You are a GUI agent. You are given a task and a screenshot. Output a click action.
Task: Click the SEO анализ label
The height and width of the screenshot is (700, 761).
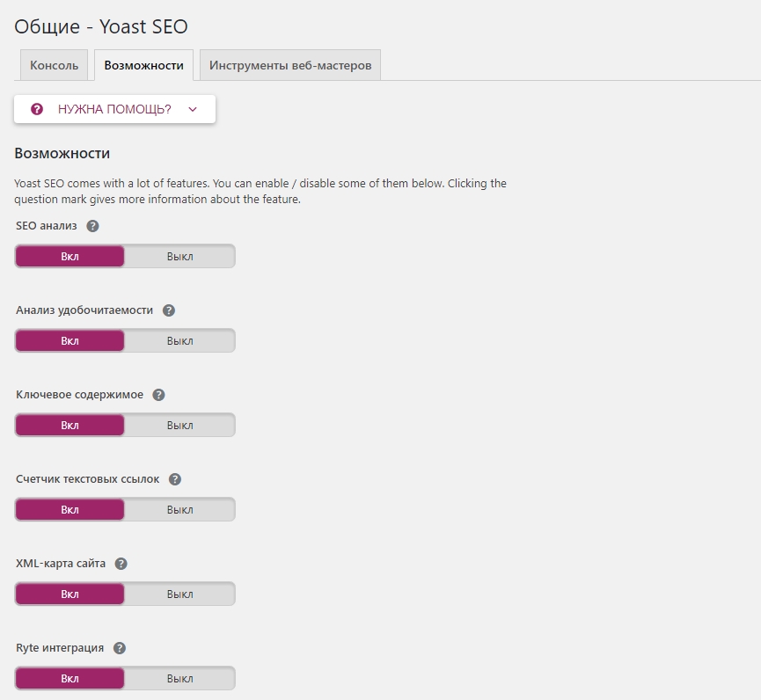pyautogui.click(x=47, y=226)
